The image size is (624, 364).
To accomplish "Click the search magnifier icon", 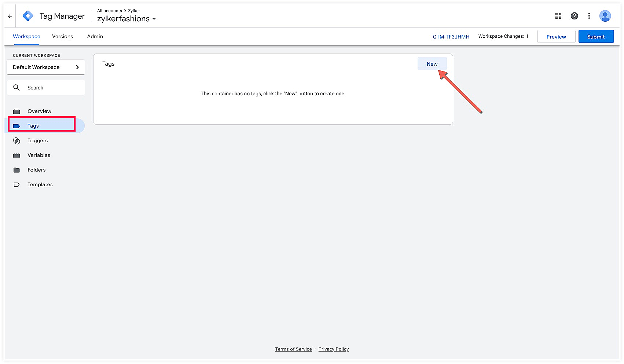I will pyautogui.click(x=16, y=88).
